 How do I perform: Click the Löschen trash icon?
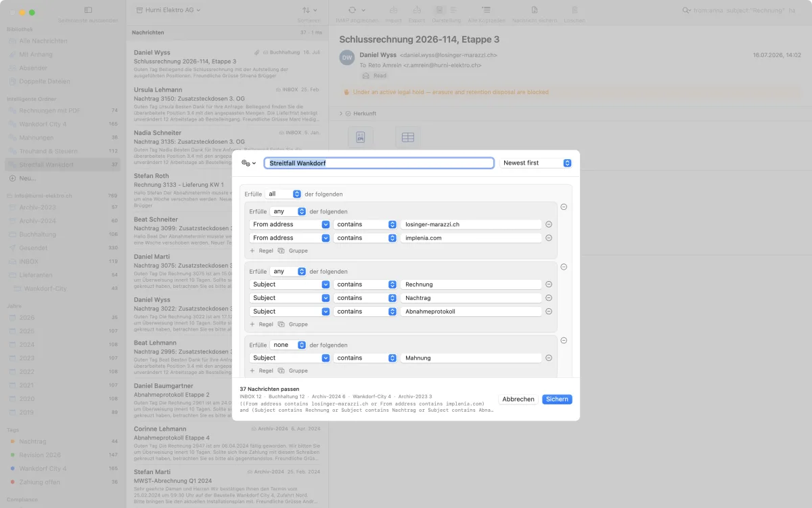tap(574, 10)
